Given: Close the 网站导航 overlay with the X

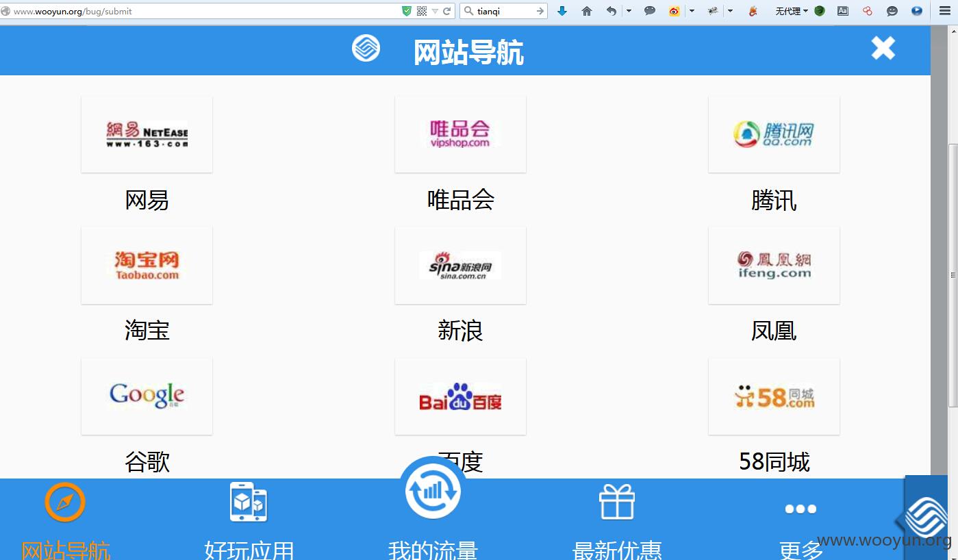Looking at the screenshot, I should click(x=883, y=48).
